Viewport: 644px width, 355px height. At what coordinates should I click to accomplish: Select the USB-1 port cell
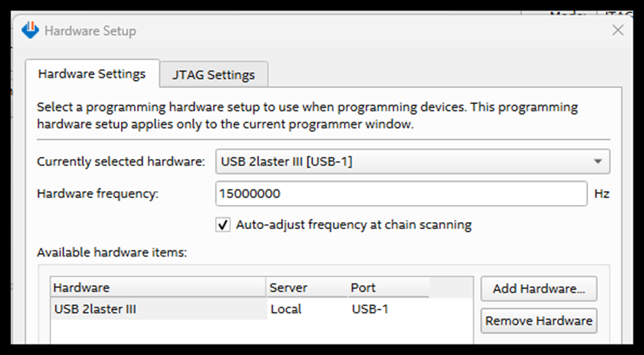point(369,309)
